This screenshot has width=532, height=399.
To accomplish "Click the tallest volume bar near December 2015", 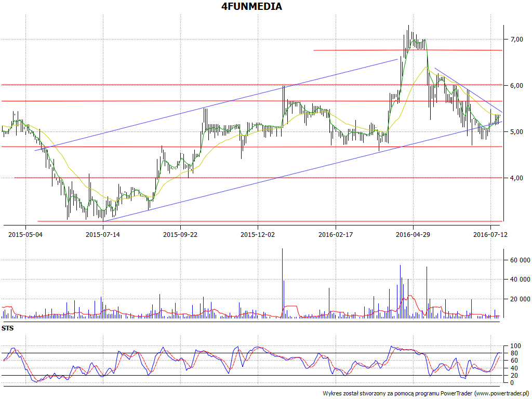I will (x=282, y=283).
